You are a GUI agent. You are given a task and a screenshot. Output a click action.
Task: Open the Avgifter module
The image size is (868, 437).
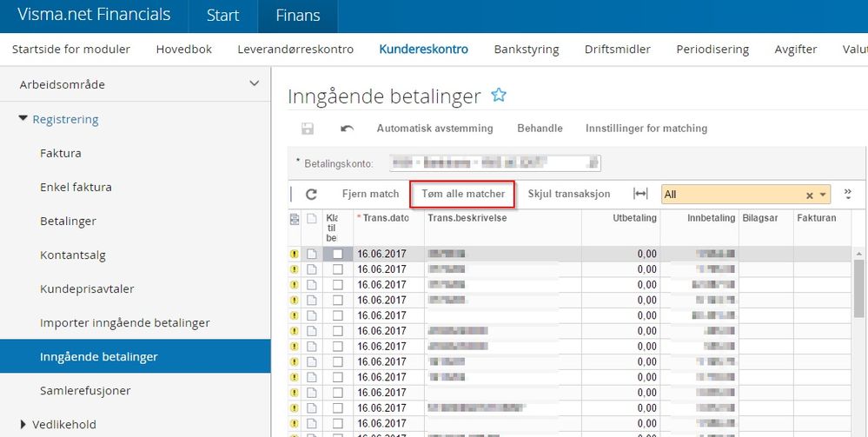pyautogui.click(x=796, y=50)
